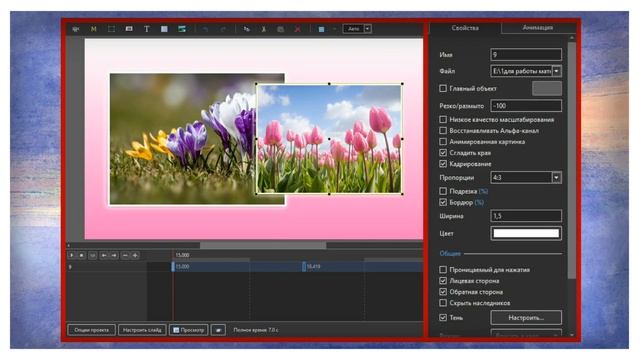
Task: Click the properties panel vertical scrollbar
Action: coord(572,159)
